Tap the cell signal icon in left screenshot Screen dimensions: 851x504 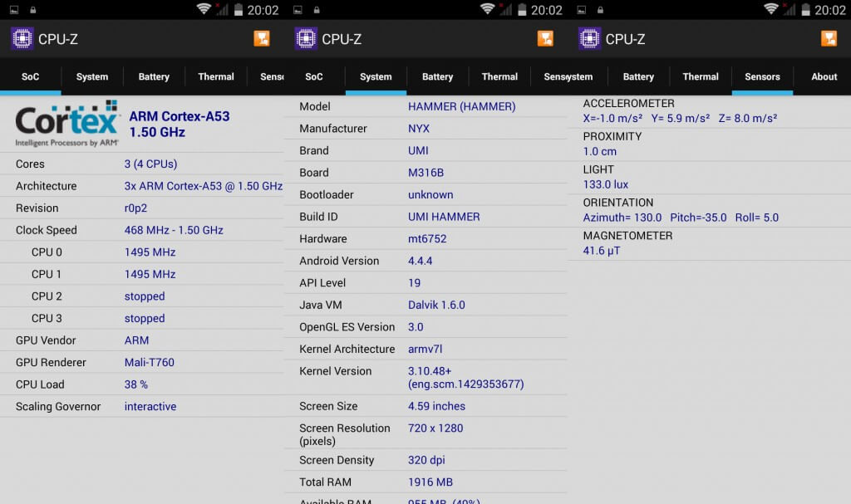(221, 9)
